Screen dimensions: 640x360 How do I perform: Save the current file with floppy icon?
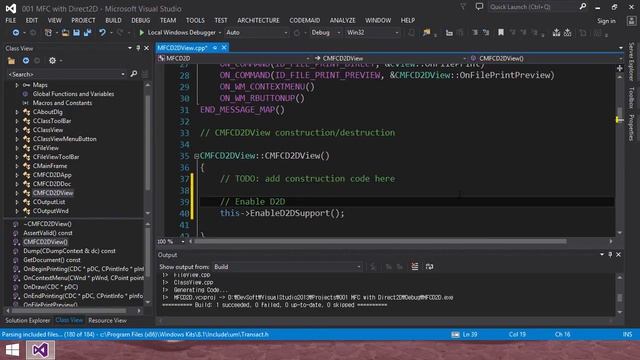click(76, 33)
